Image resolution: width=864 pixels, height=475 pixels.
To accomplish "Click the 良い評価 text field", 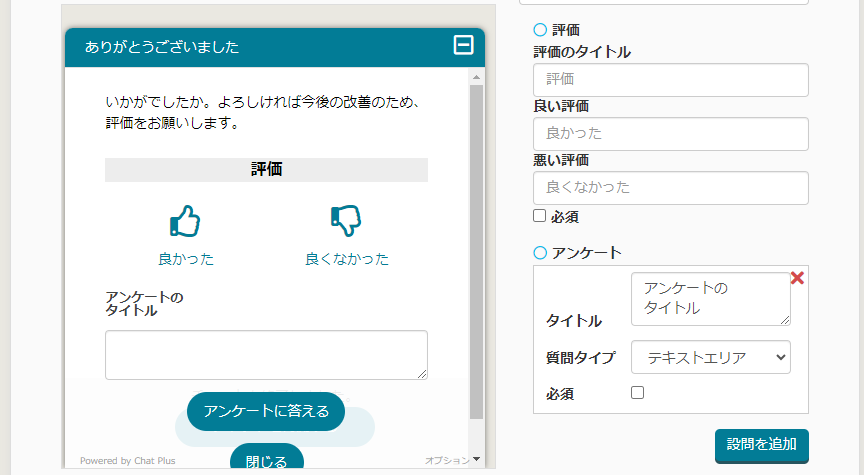I will coord(670,134).
